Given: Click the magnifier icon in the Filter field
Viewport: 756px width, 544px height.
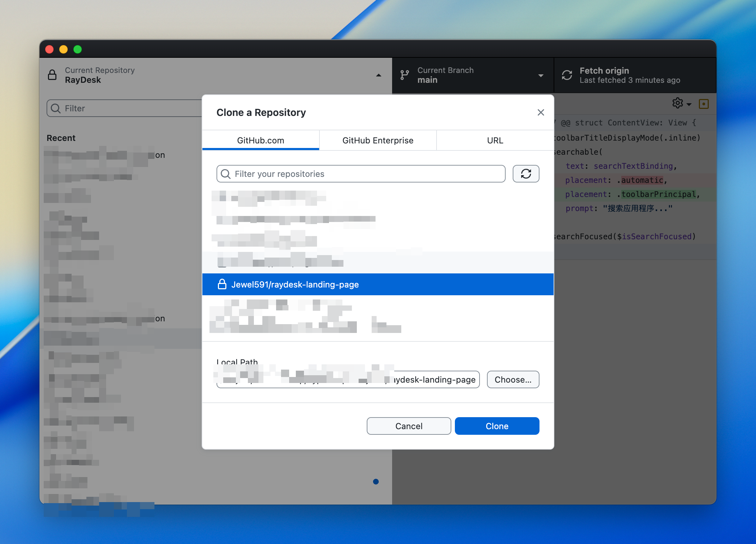Looking at the screenshot, I should click(56, 108).
